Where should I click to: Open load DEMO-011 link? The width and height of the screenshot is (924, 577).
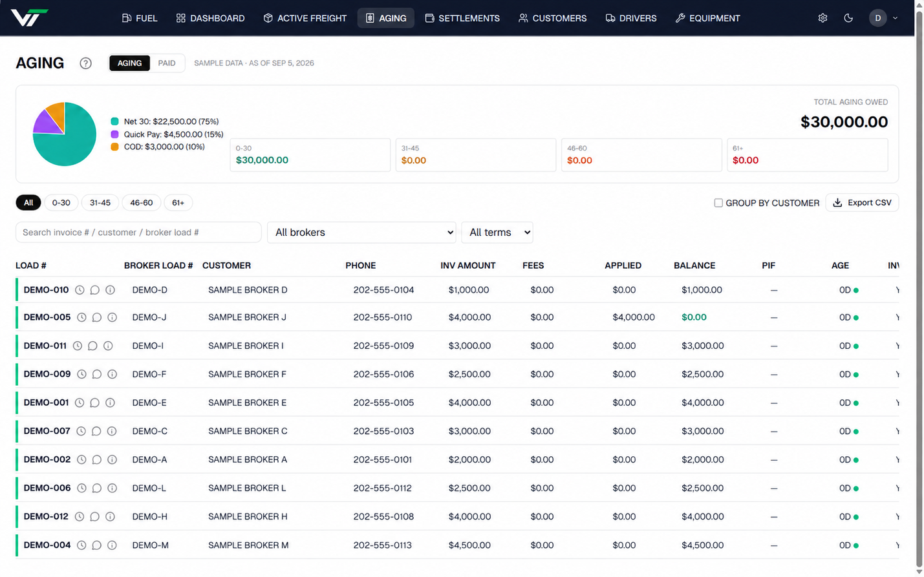point(45,346)
